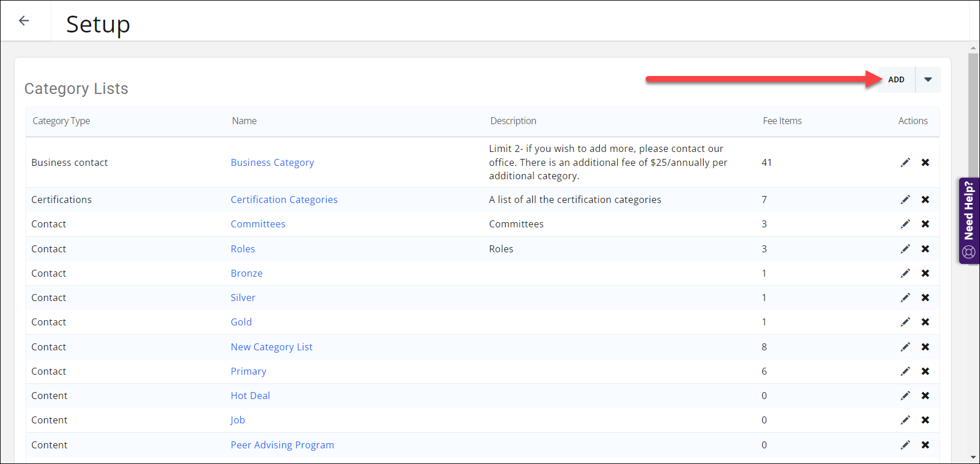Viewport: 980px width, 464px height.
Task: Open the Business Category link
Action: (272, 162)
